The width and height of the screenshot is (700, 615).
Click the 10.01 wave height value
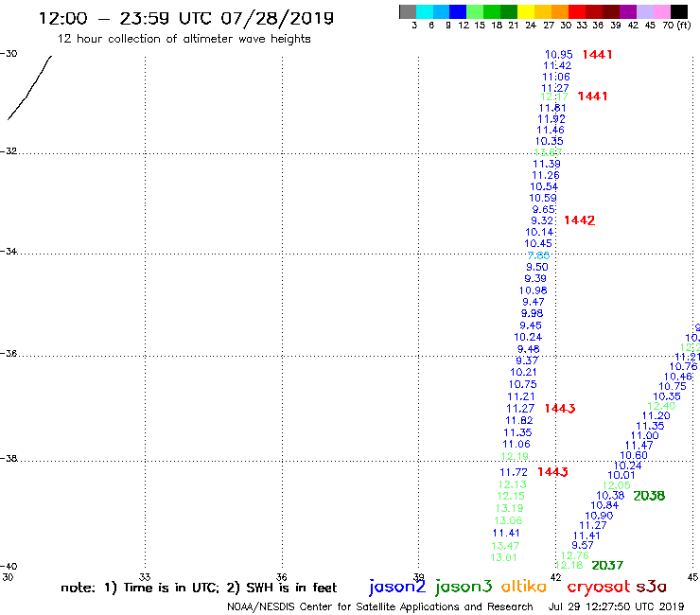pyautogui.click(x=621, y=475)
